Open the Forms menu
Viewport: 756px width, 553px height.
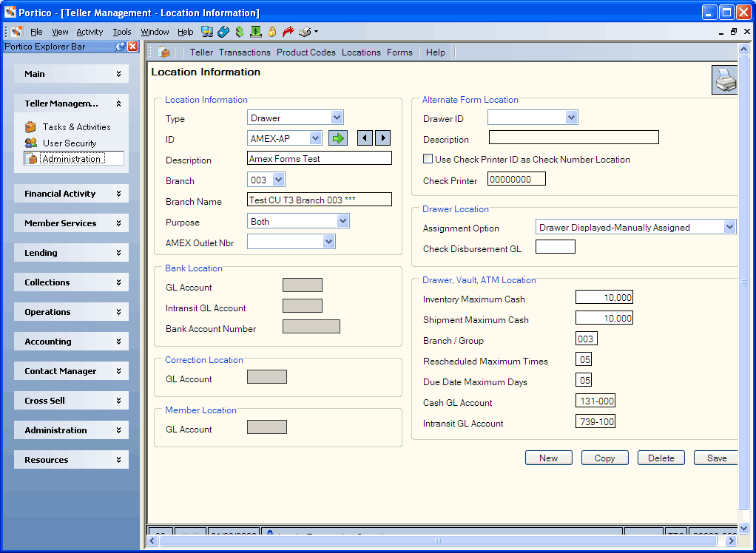click(x=399, y=52)
